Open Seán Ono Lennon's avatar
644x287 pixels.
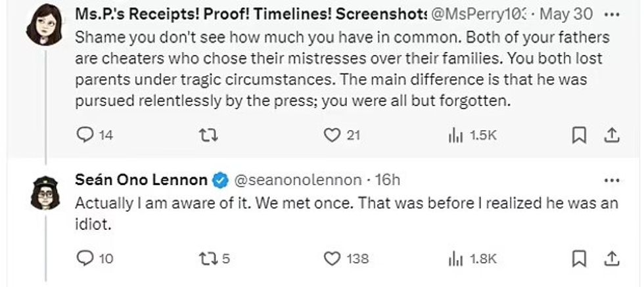click(x=44, y=192)
